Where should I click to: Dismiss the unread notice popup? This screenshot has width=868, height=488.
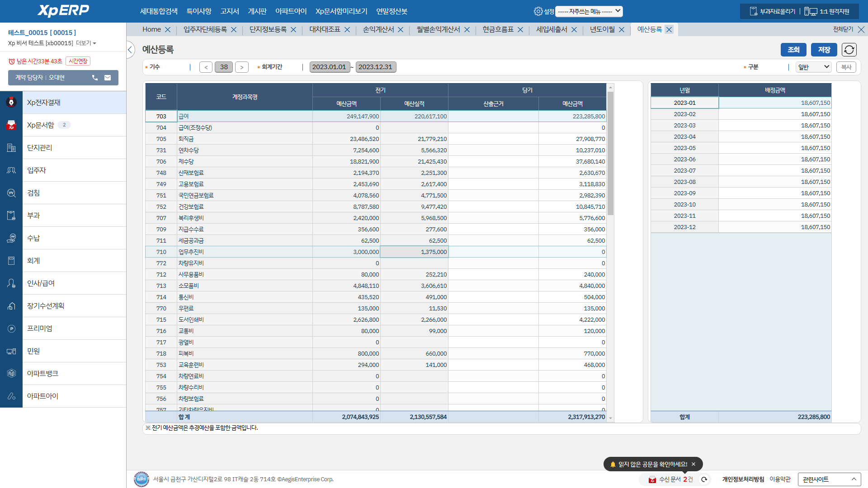point(693,464)
